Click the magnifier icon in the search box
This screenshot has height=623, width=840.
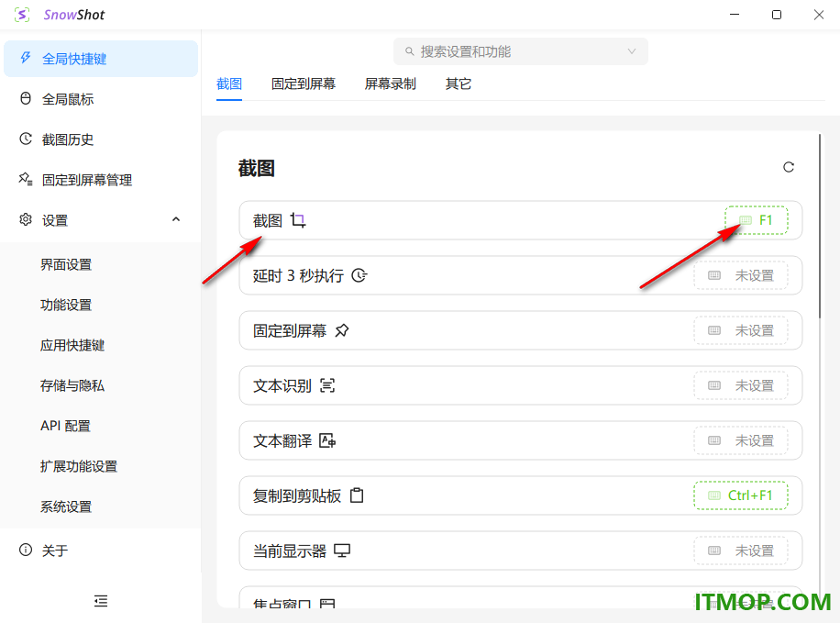pyautogui.click(x=409, y=51)
